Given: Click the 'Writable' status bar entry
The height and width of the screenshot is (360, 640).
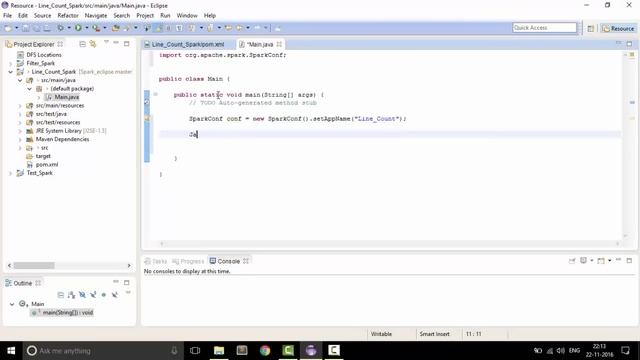Looking at the screenshot, I should (381, 334).
